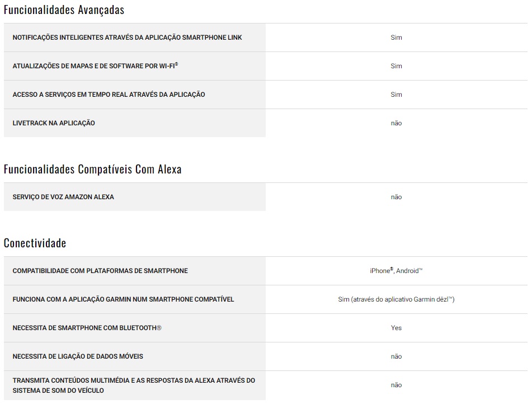The image size is (532, 404).
Task: Select the LiveTrack na Aplicação label
Action: (x=54, y=123)
